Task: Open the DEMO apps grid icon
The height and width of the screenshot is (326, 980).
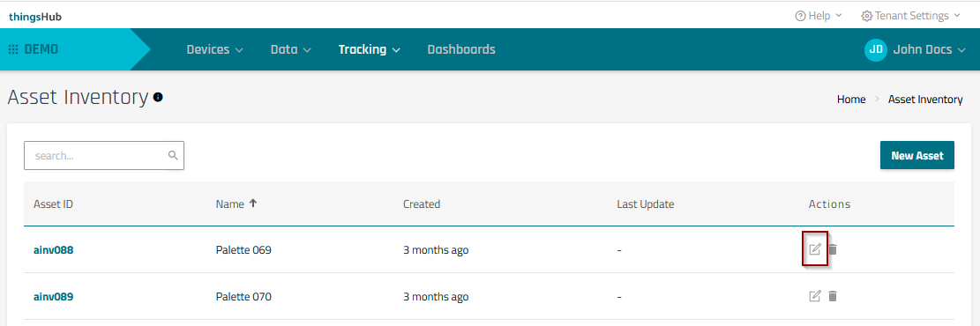Action: pyautogui.click(x=13, y=49)
